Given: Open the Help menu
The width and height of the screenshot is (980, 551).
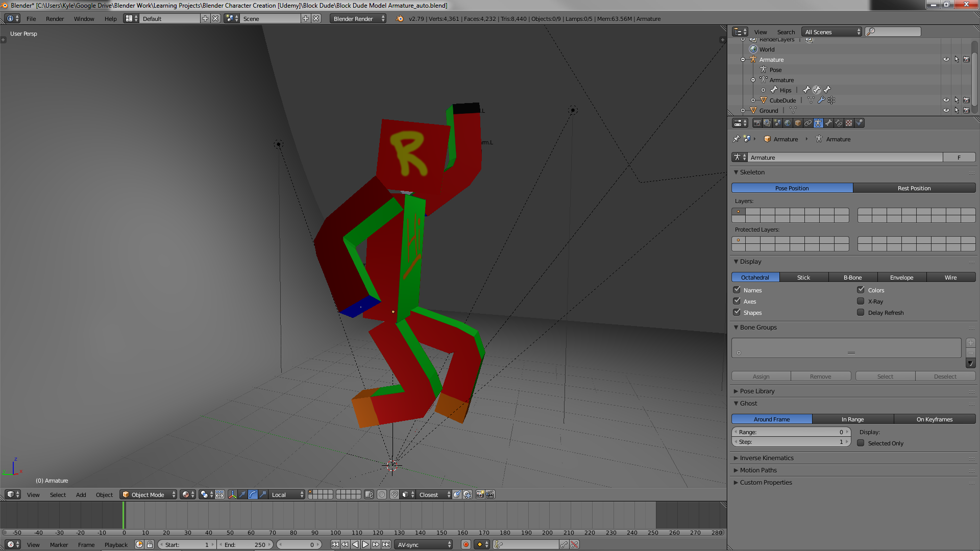Looking at the screenshot, I should (x=110, y=19).
